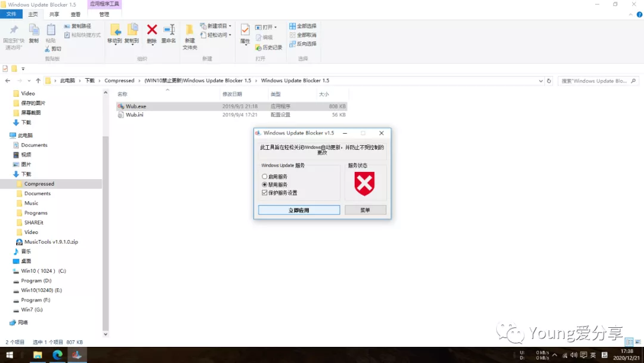Select Win10 (1024) (C:) drive in the tree
Viewport: 644px width, 363px height.
click(44, 271)
